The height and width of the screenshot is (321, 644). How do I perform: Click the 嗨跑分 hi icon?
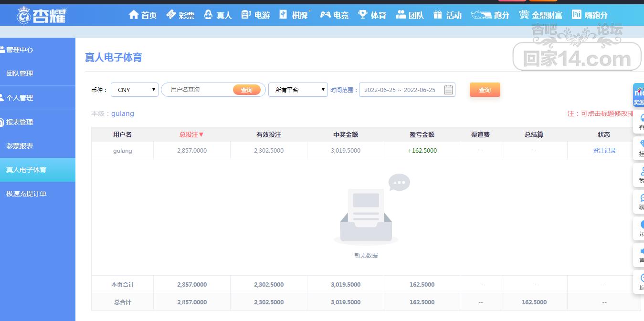pyautogui.click(x=577, y=15)
